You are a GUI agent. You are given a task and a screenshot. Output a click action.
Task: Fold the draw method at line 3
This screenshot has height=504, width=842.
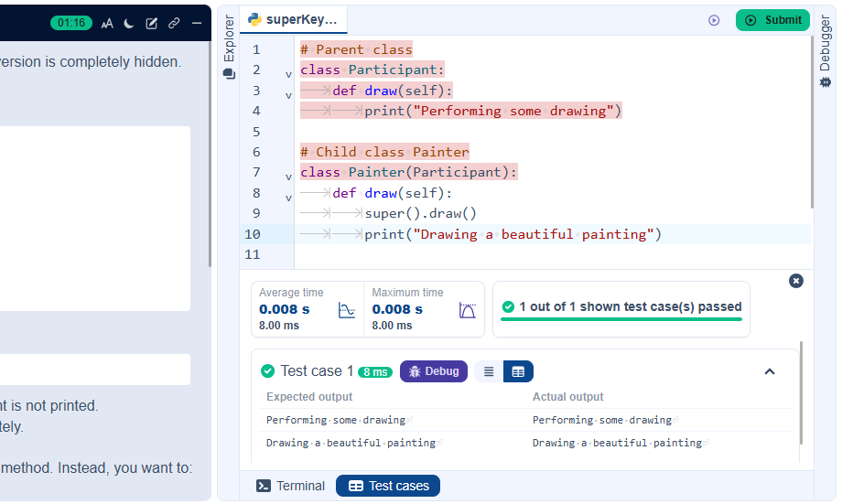point(288,95)
